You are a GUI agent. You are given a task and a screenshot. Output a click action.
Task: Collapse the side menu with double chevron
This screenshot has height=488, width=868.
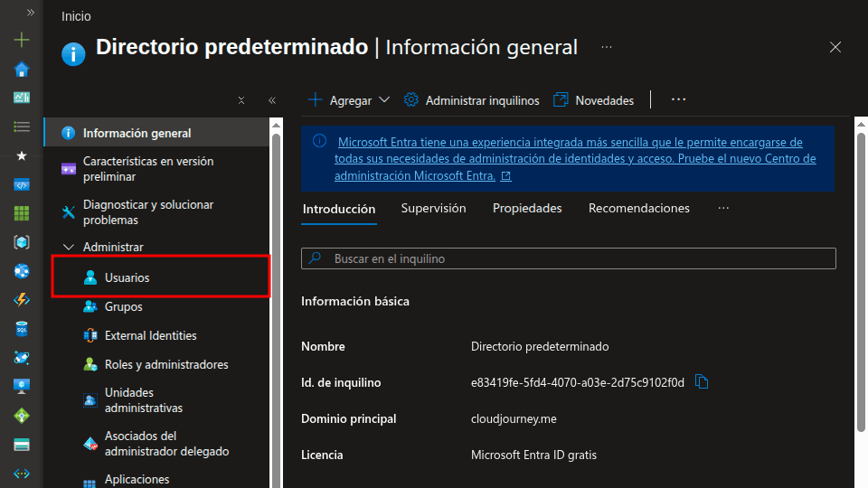point(272,100)
